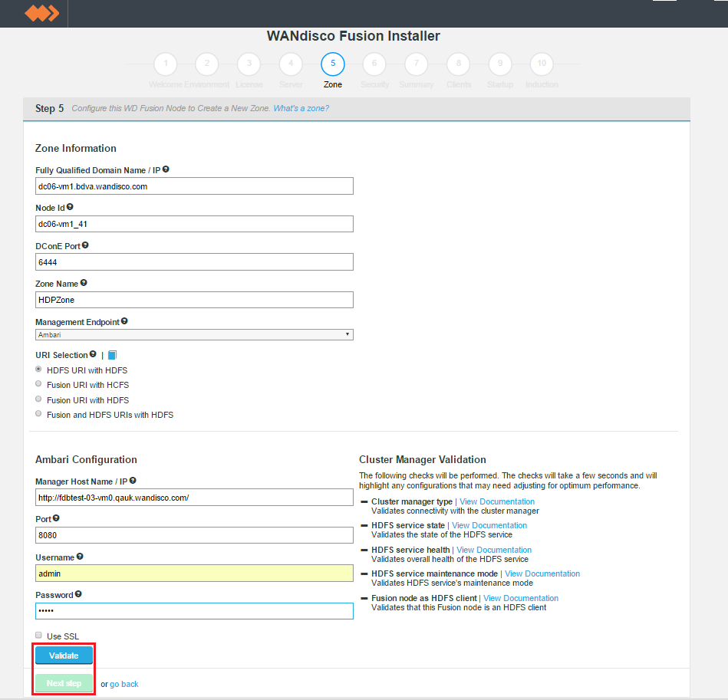Select HDFS URI with HDFS option
This screenshot has height=700, width=728.
click(x=38, y=370)
